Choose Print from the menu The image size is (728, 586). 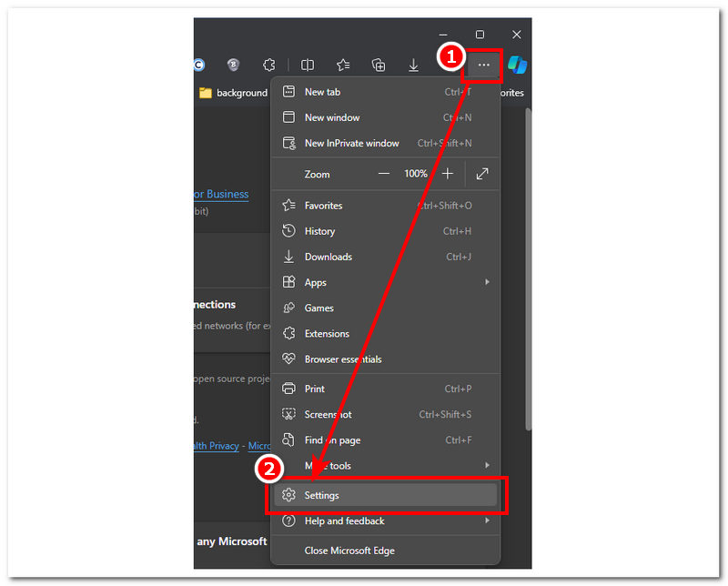point(385,389)
